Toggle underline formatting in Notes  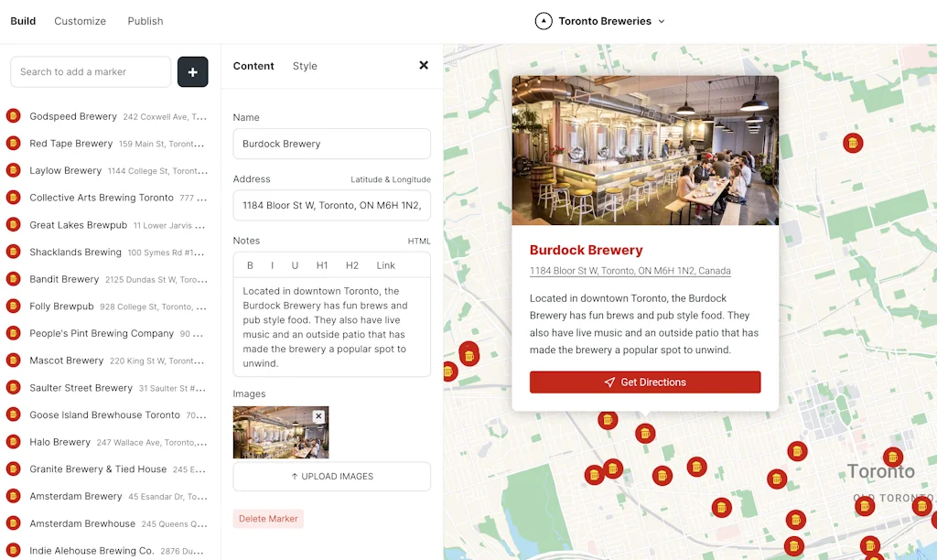(x=295, y=265)
